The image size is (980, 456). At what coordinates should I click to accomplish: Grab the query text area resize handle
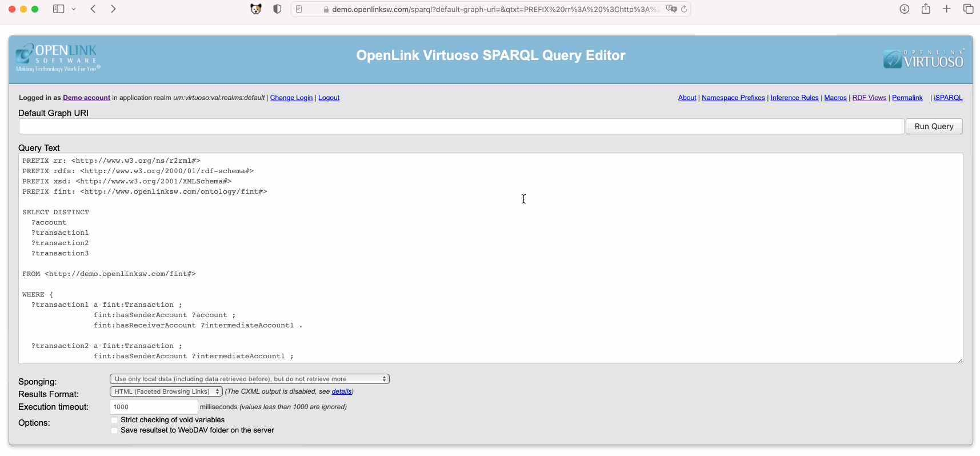click(x=959, y=360)
